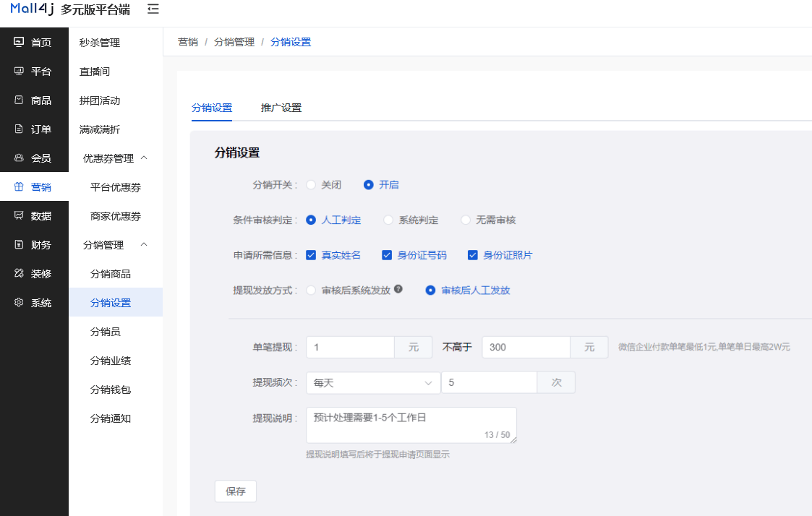The image size is (812, 516).
Task: Click the 13 / 50 character counter
Action: [497, 435]
